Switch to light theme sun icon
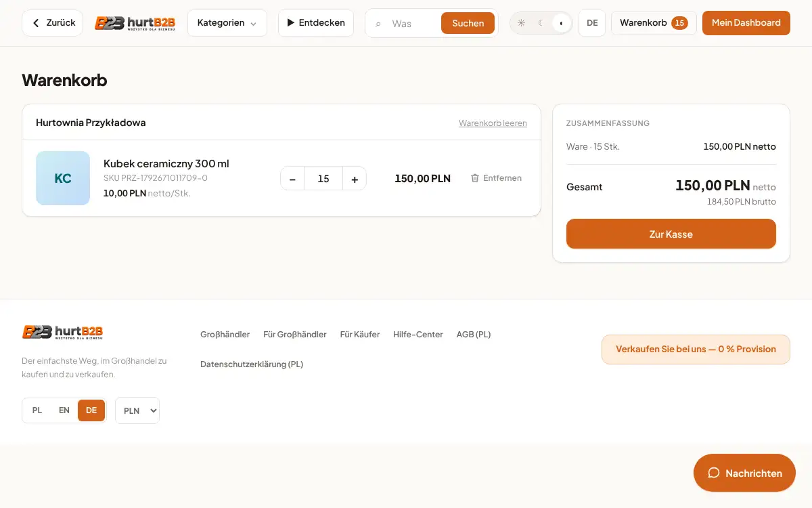 pyautogui.click(x=521, y=23)
